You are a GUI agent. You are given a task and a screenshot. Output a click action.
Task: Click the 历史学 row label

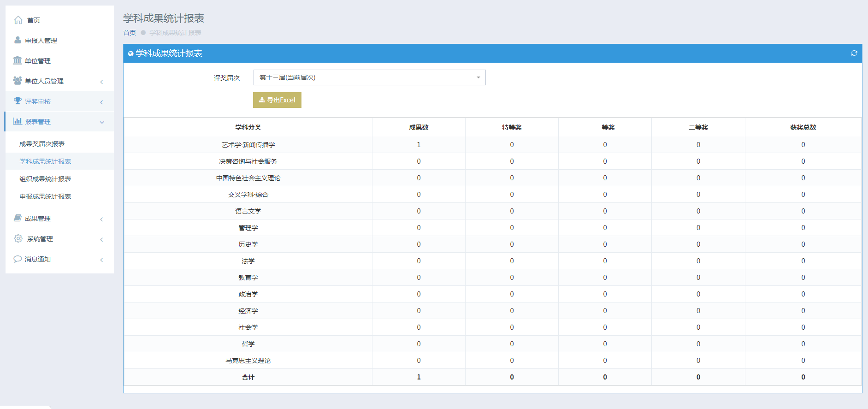[x=248, y=244]
